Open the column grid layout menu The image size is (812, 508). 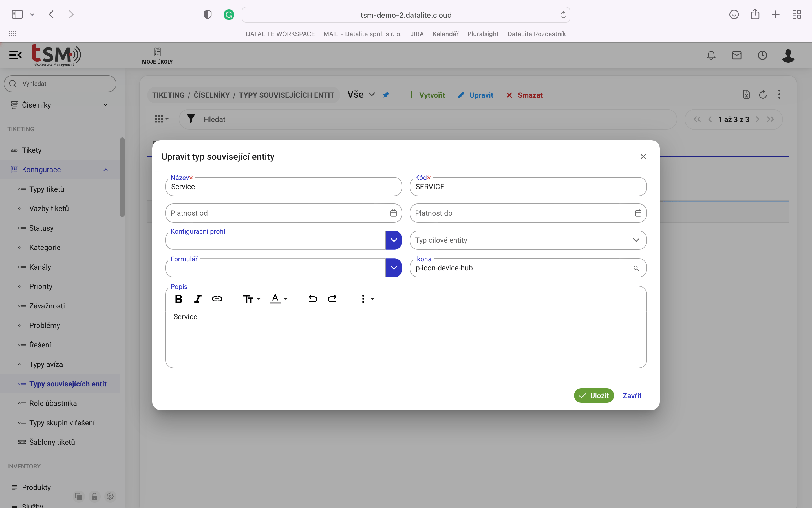(x=162, y=119)
